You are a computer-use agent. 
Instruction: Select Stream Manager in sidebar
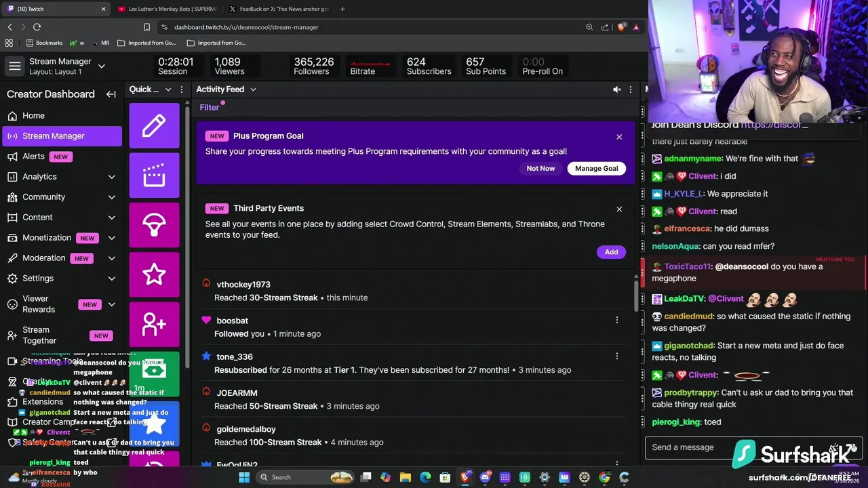tap(62, 136)
